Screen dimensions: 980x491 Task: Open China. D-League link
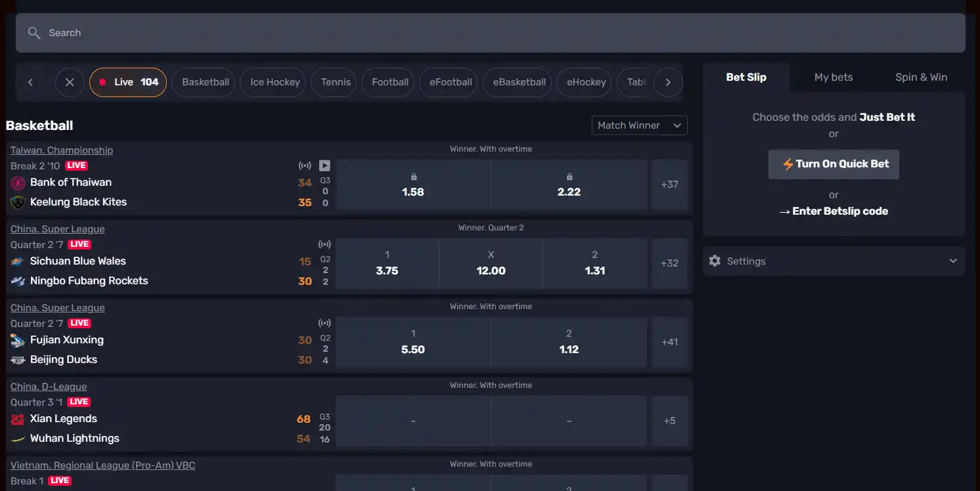(49, 387)
